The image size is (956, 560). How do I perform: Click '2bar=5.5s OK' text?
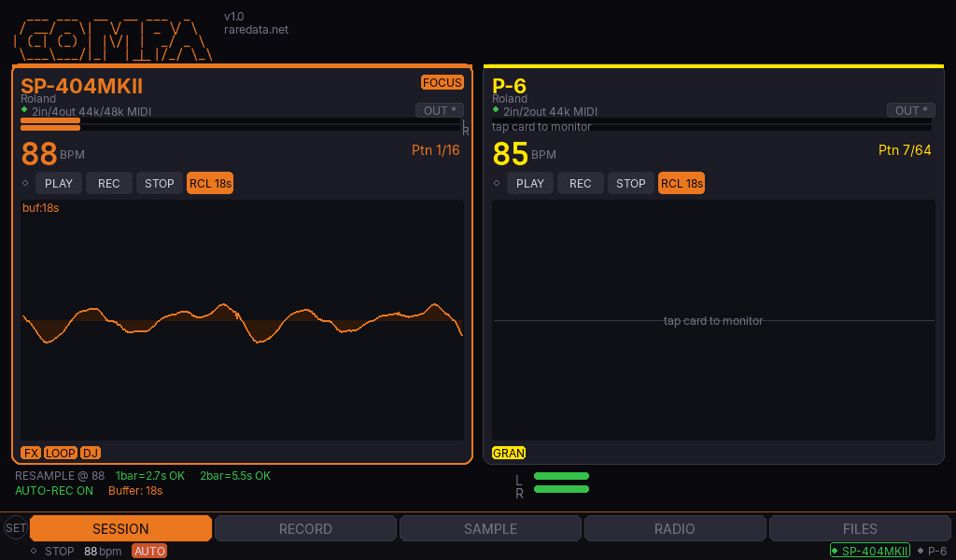pos(234,476)
